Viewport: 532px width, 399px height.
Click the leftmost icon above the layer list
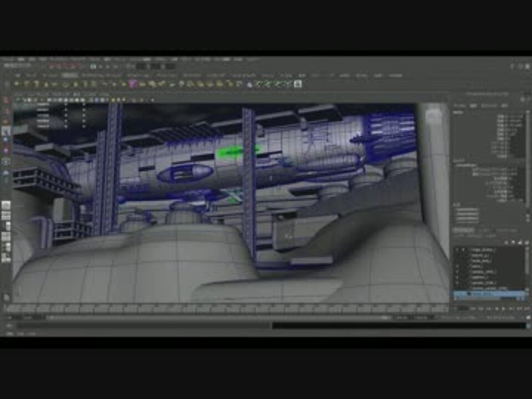[x=507, y=242]
